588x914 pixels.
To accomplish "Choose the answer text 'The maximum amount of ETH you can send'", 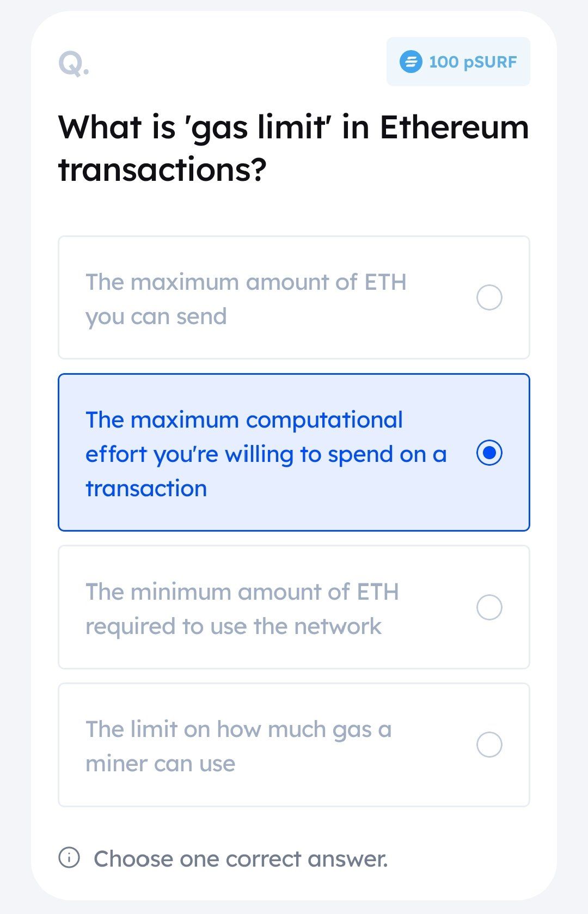I will click(x=246, y=299).
